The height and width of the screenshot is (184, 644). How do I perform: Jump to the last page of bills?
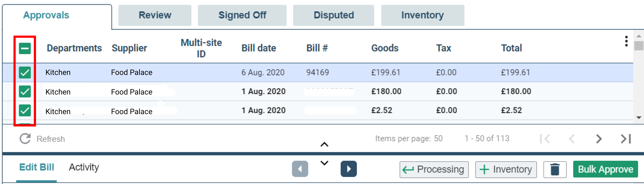point(626,139)
